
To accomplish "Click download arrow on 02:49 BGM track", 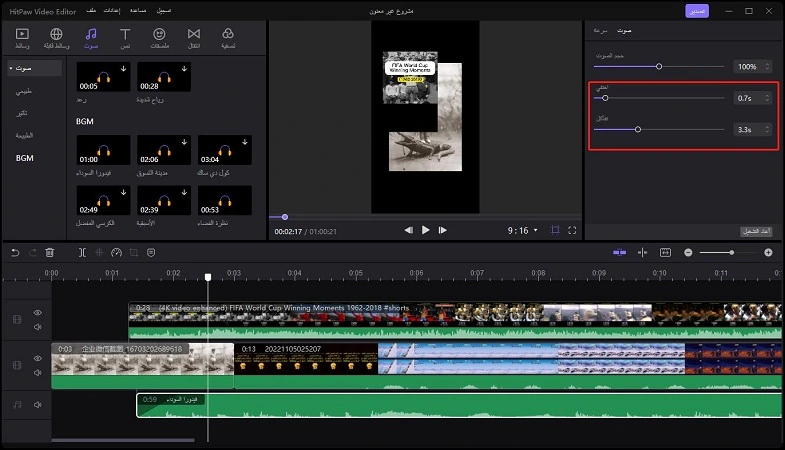I will (x=123, y=192).
